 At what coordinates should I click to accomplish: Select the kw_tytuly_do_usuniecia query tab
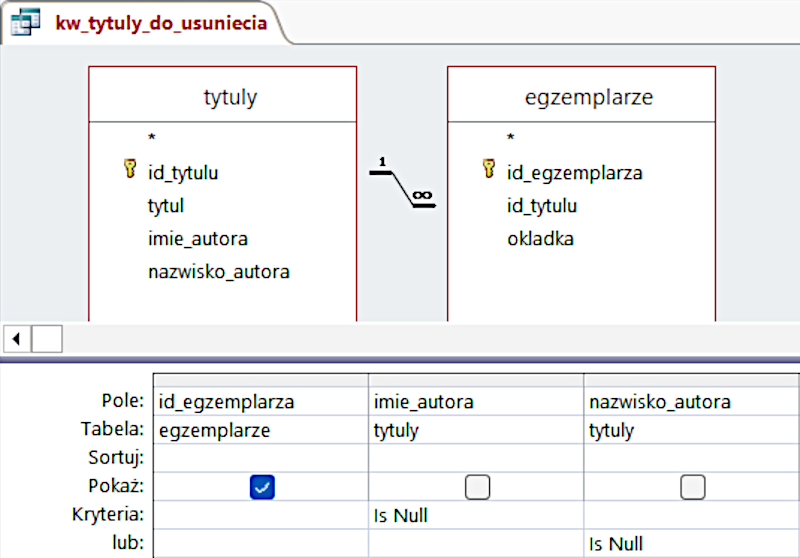146,23
